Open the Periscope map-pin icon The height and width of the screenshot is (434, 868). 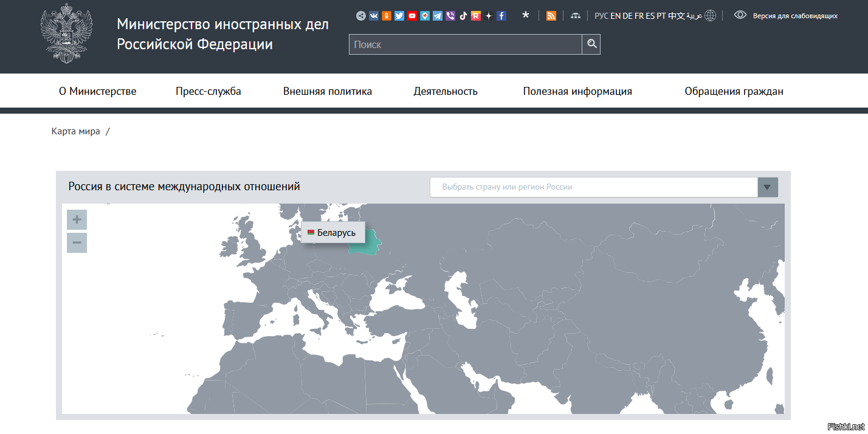[x=425, y=16]
